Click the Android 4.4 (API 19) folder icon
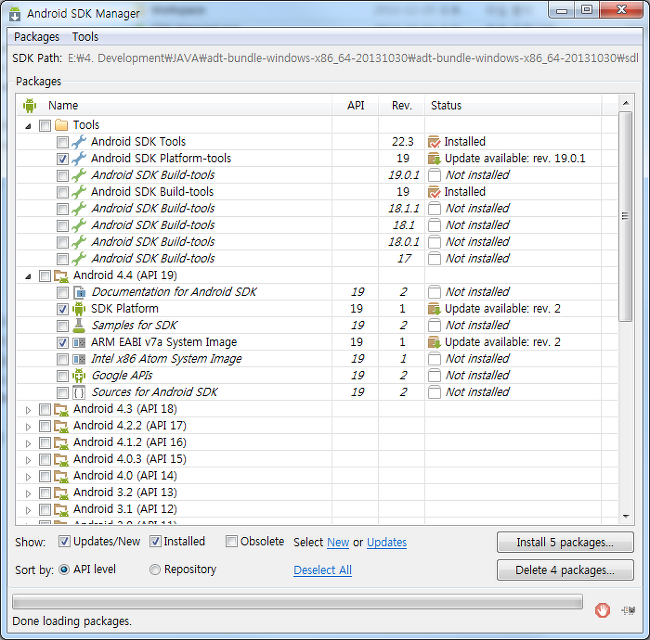This screenshot has width=650, height=640. click(61, 275)
